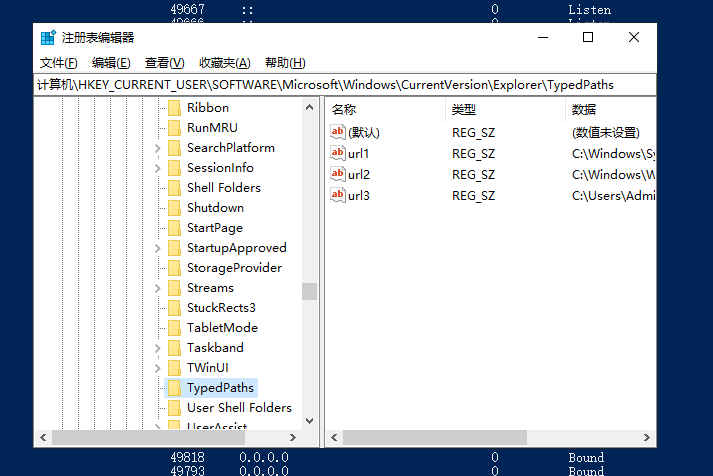Viewport: 713px width, 476px height.
Task: Click the StorageProvider folder icon
Action: (x=175, y=268)
